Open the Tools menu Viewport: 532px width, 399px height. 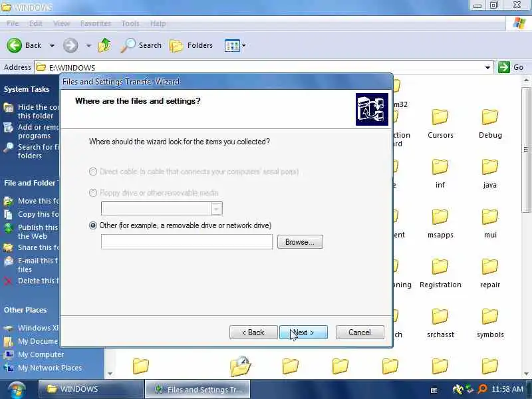[130, 23]
